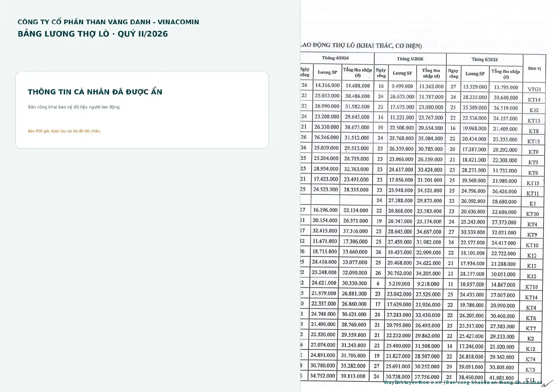Select the income value "14.688.000"

point(357,86)
